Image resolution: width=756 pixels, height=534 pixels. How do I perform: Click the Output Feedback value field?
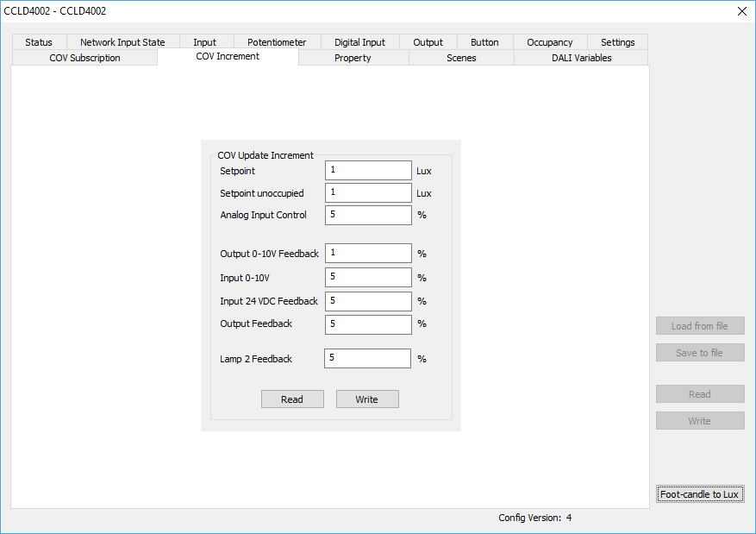tap(368, 324)
